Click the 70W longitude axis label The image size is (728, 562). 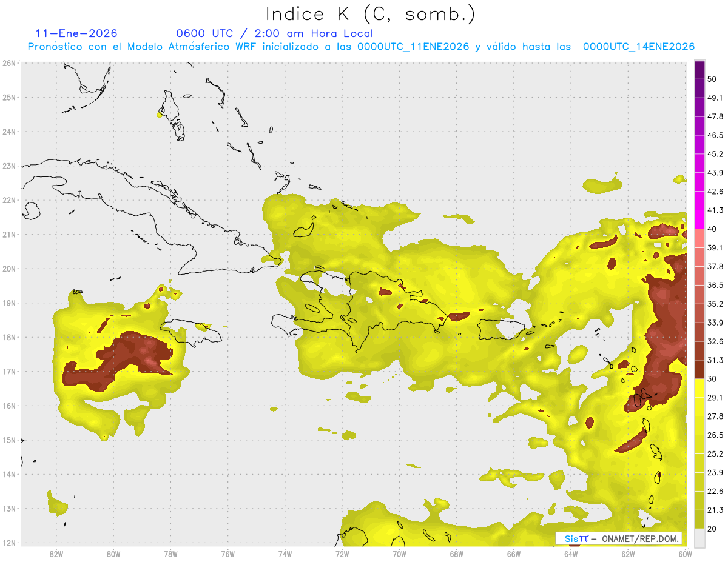click(399, 554)
